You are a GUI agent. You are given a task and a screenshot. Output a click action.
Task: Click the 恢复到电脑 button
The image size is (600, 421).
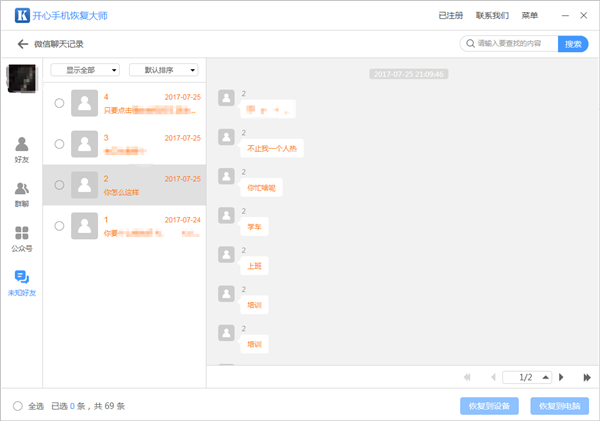[x=559, y=406]
